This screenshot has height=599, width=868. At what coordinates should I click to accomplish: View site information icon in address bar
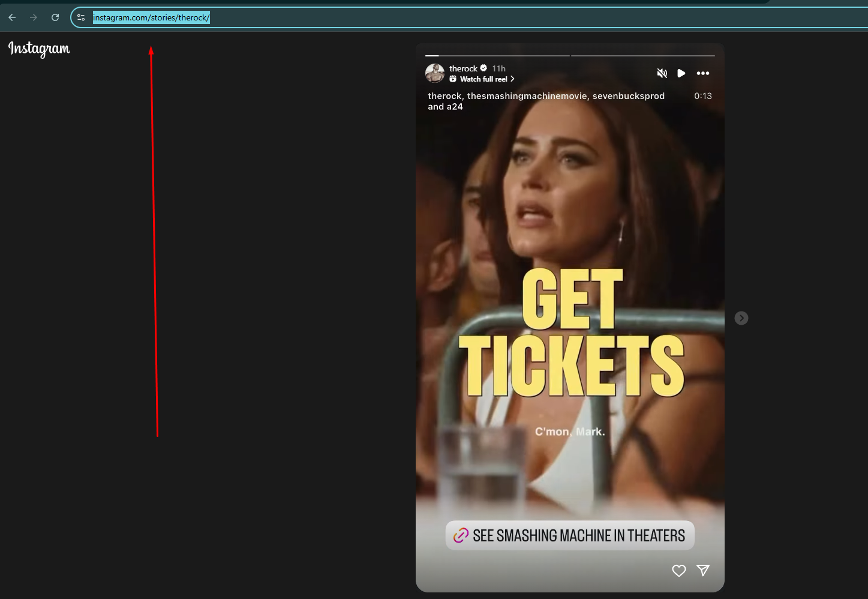[x=81, y=17]
